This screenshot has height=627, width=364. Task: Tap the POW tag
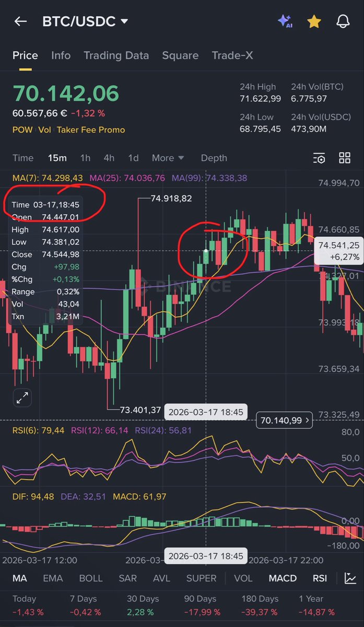point(22,130)
